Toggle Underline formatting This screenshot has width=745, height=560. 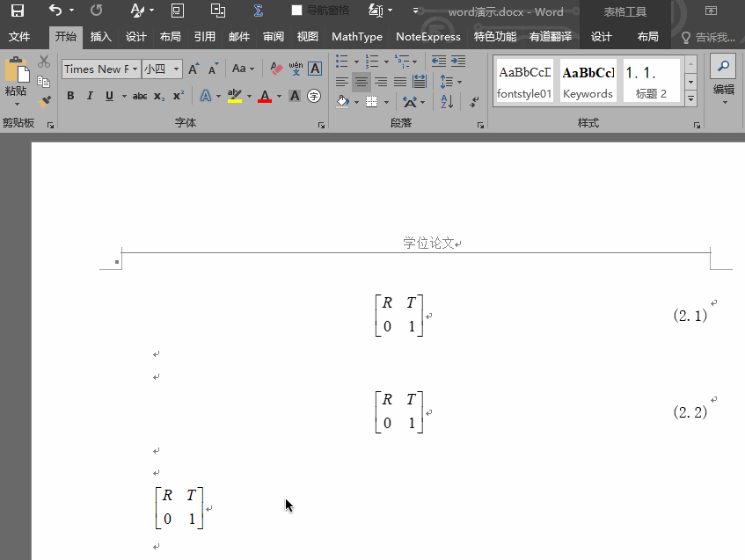109,96
